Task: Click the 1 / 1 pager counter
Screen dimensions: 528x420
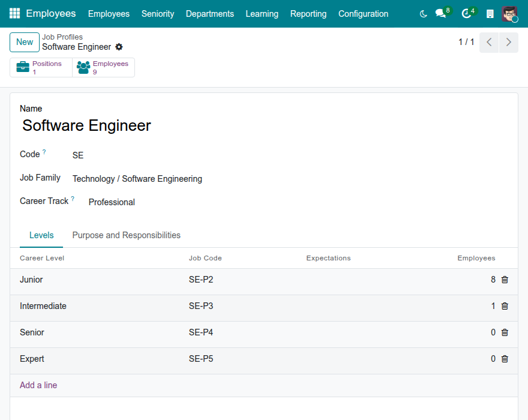Action: [x=466, y=42]
